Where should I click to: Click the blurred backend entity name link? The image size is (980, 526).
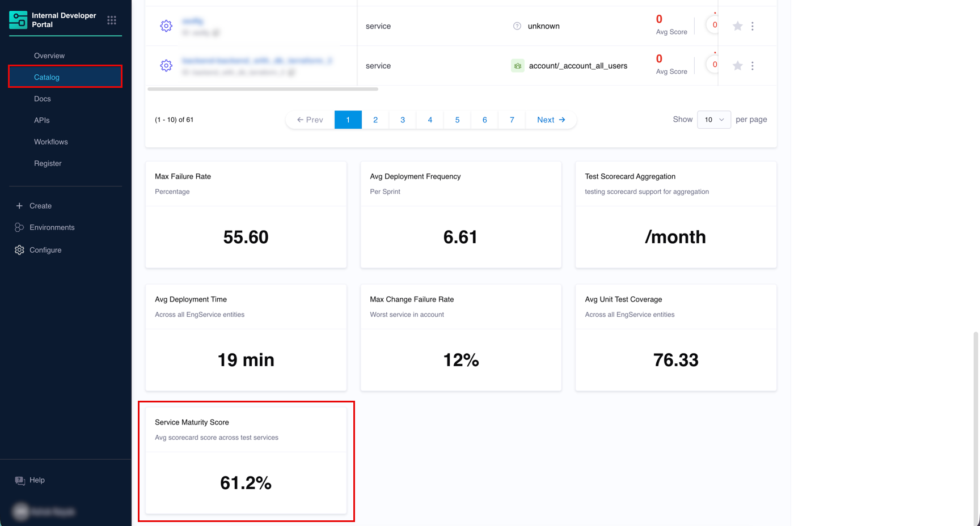click(257, 60)
